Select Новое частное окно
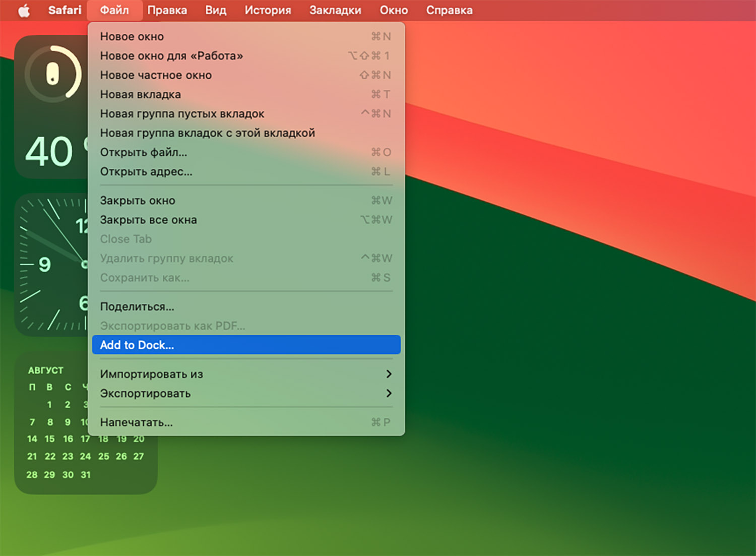Image resolution: width=756 pixels, height=556 pixels. 156,75
